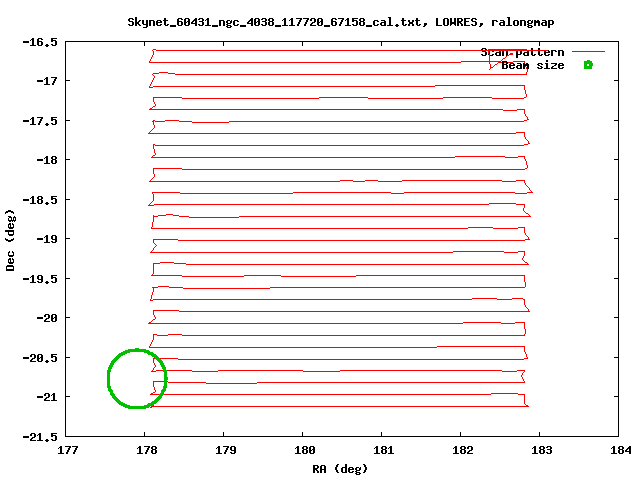Screen dimensions: 640x480
Task: Click the -17 Dec tick label
Action: click(x=47, y=81)
